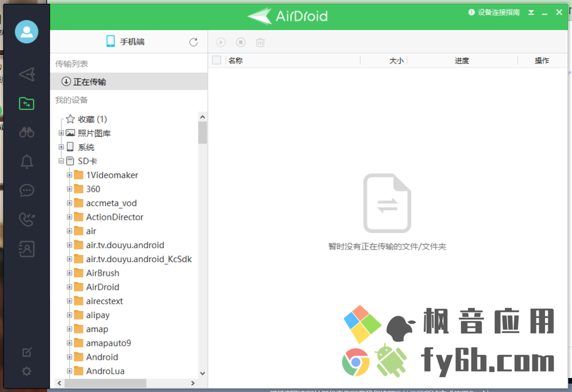Expand the 1Videomaker folder
The image size is (572, 392).
(70, 175)
